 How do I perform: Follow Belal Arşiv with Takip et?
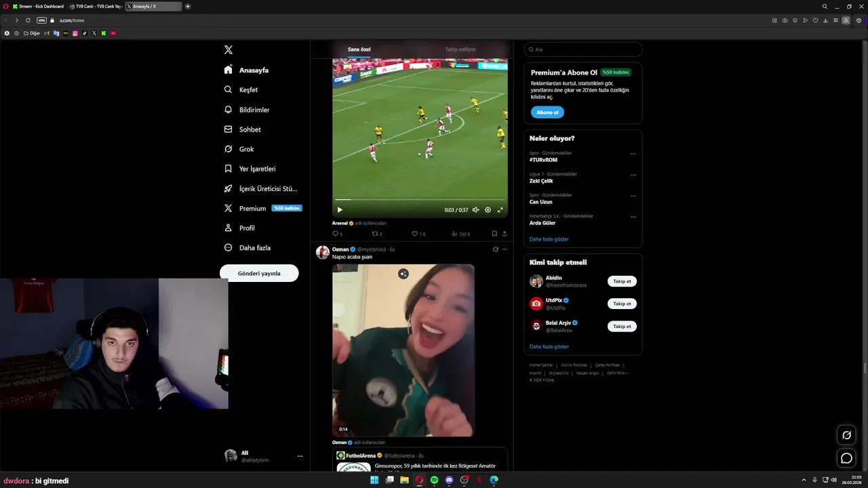pos(622,326)
